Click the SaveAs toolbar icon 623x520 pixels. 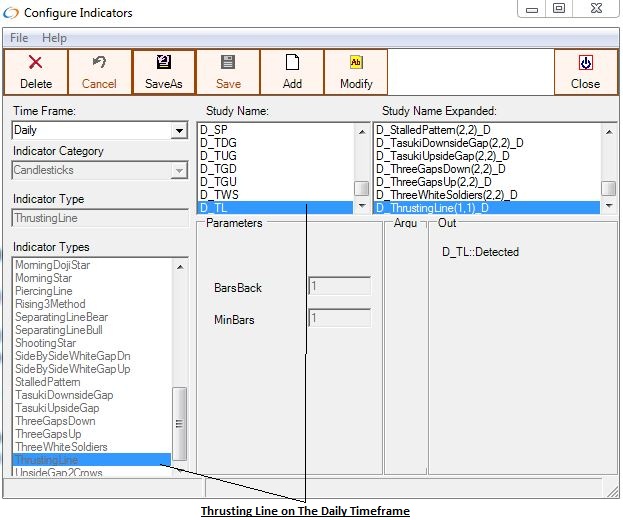pos(164,63)
